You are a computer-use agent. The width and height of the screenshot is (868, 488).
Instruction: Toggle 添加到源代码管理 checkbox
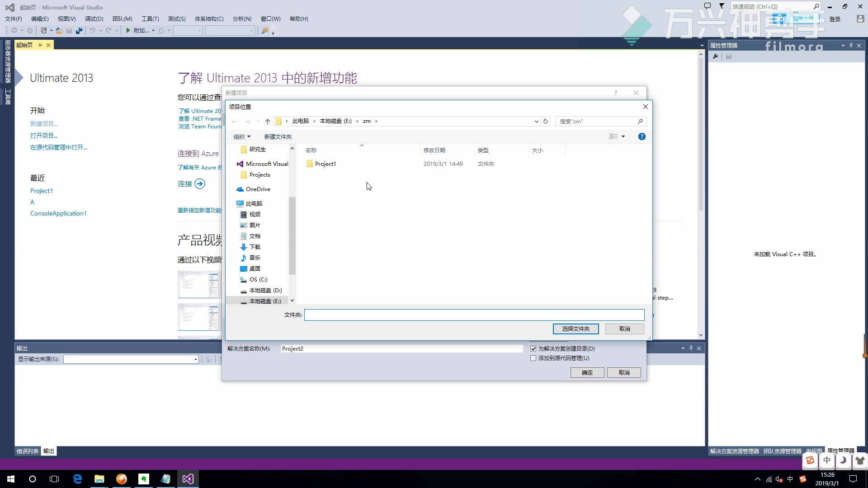point(533,358)
